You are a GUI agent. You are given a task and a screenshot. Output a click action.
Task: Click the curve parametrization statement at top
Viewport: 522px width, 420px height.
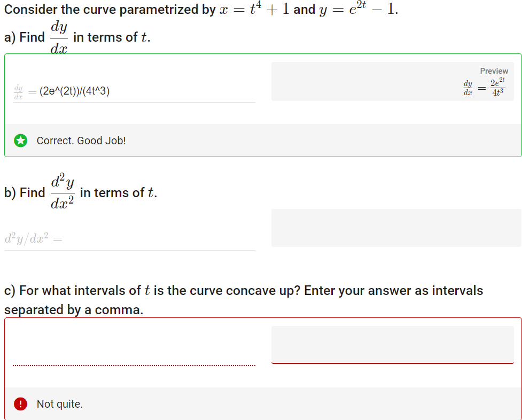160,9
